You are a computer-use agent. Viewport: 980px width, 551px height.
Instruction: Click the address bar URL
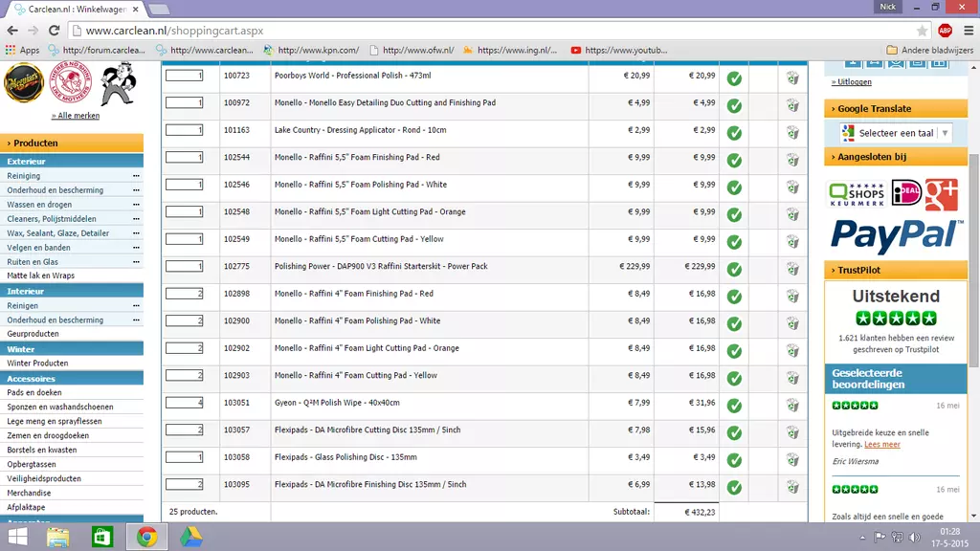174,31
